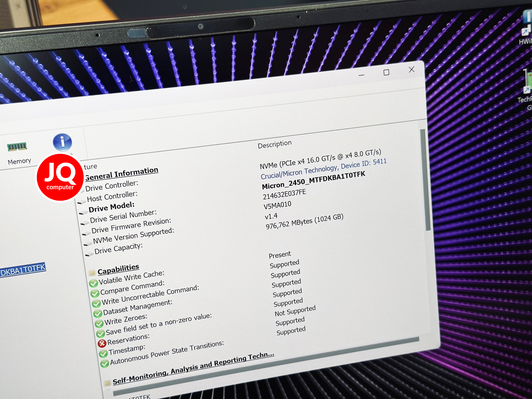Click the Capabilities section heading
Screen dimensions: 532x399
coord(118,269)
